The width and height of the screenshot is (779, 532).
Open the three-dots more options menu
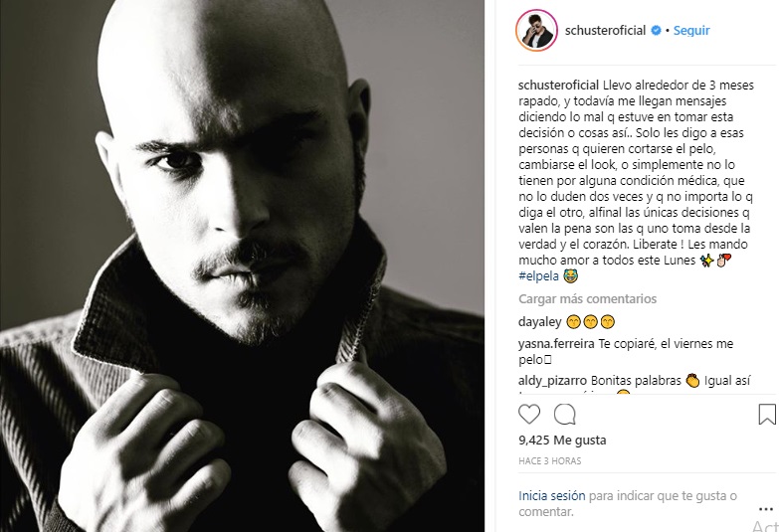point(766,509)
